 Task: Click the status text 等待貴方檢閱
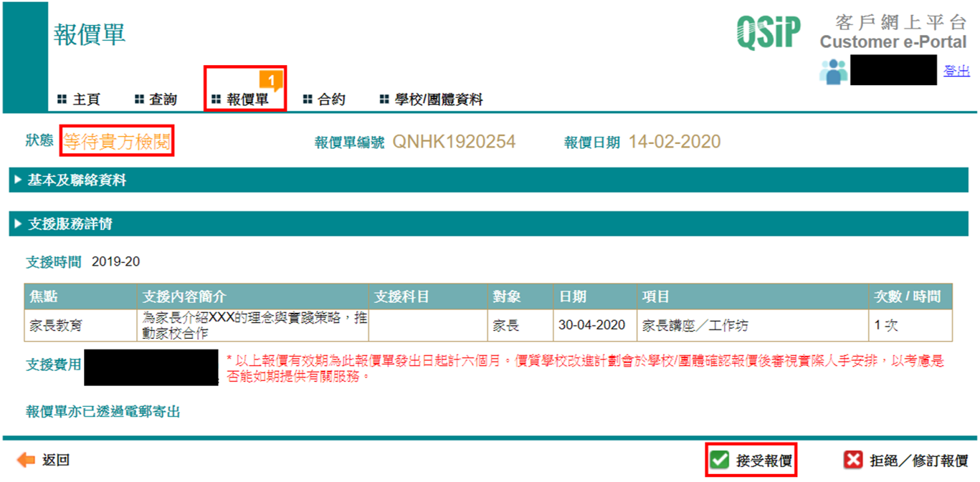click(117, 142)
